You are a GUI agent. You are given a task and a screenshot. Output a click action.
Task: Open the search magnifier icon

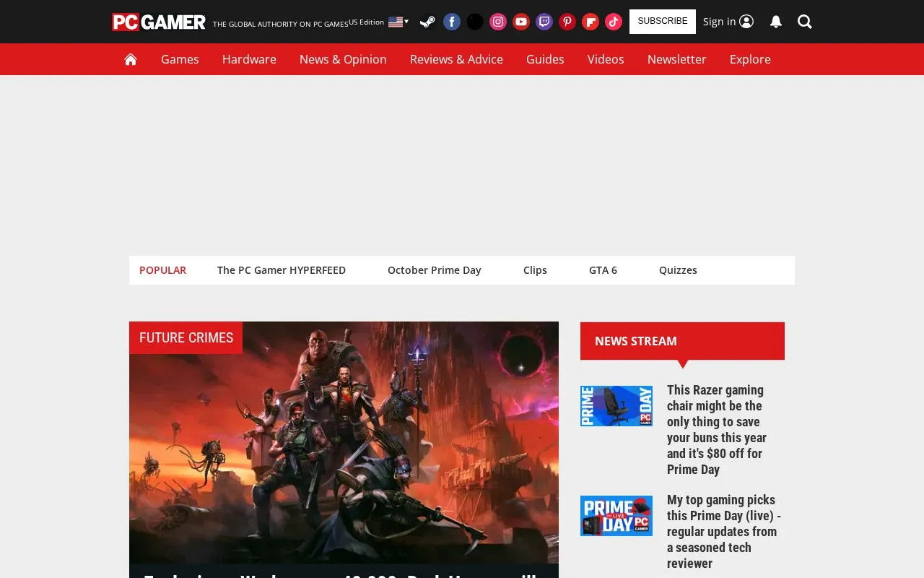(x=805, y=22)
